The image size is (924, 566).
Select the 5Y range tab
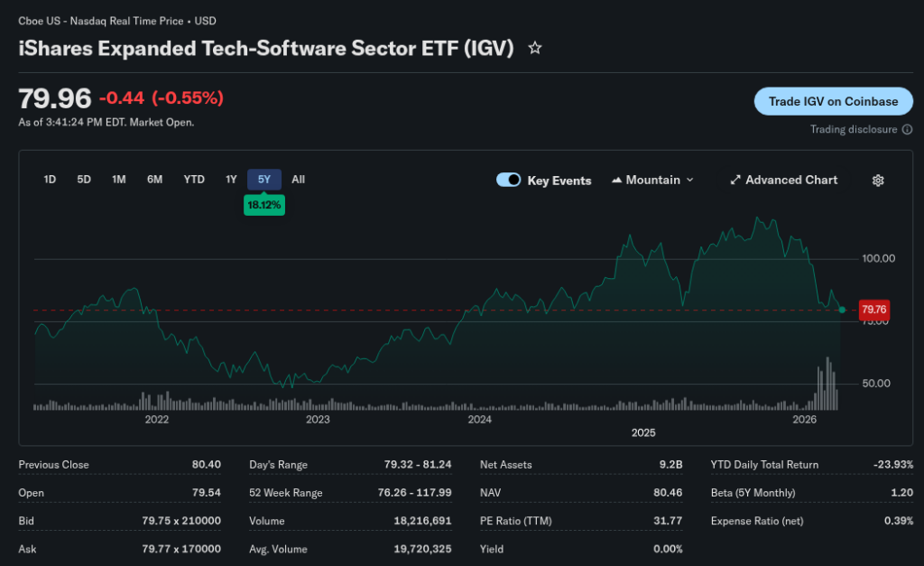[264, 180]
